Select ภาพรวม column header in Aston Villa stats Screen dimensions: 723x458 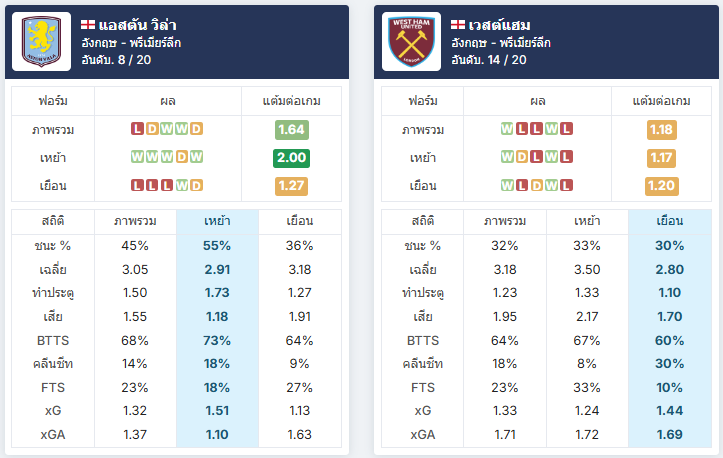pos(135,221)
